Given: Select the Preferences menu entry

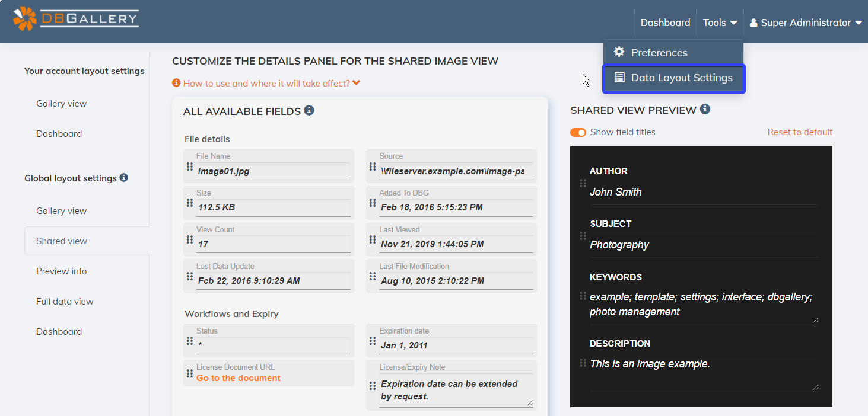Looking at the screenshot, I should (673, 52).
